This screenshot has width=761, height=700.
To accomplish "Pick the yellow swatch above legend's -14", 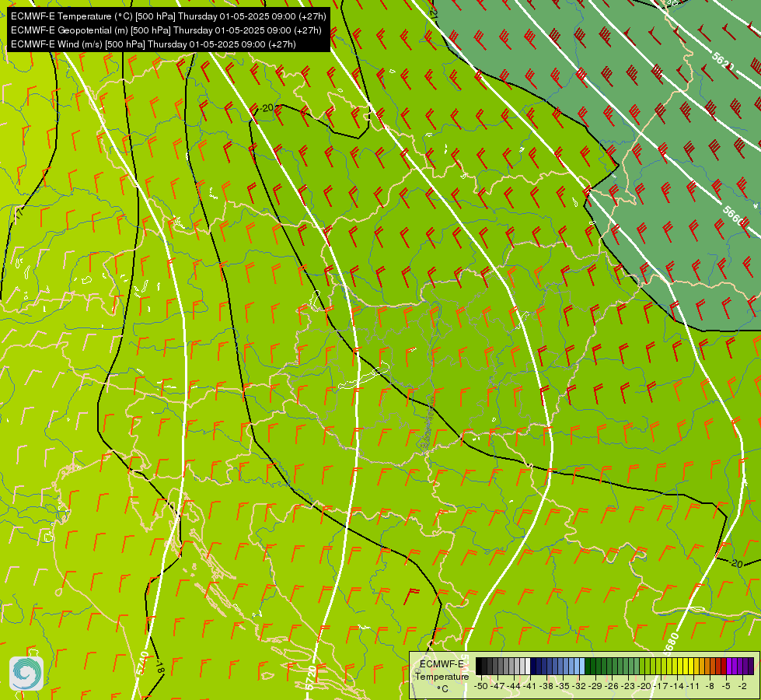I will click(680, 666).
